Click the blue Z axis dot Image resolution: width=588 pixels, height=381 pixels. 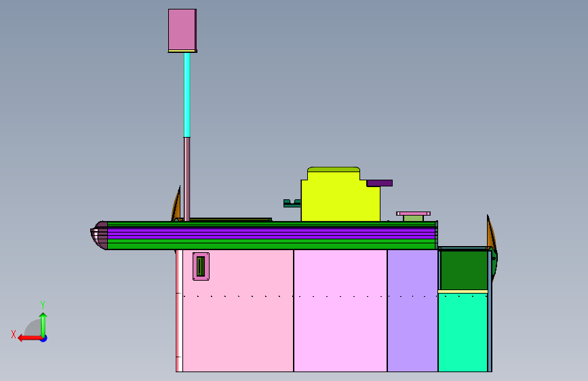point(44,338)
